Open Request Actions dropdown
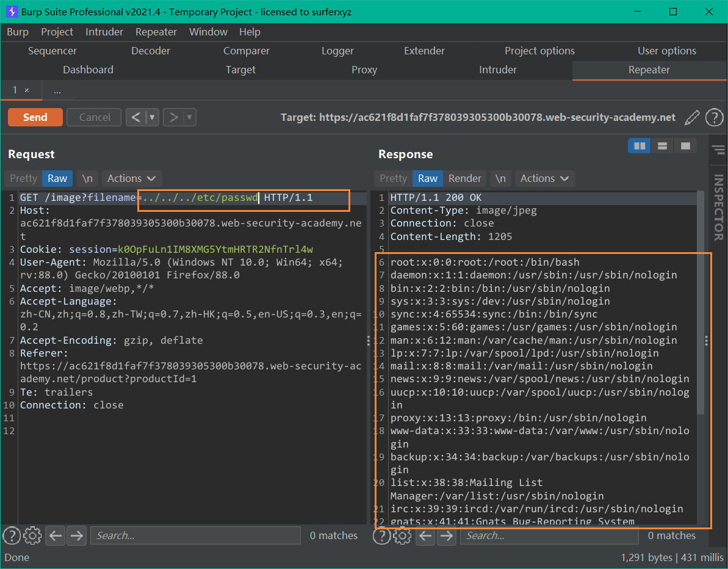Viewport: 728px width, 569px height. click(x=131, y=178)
